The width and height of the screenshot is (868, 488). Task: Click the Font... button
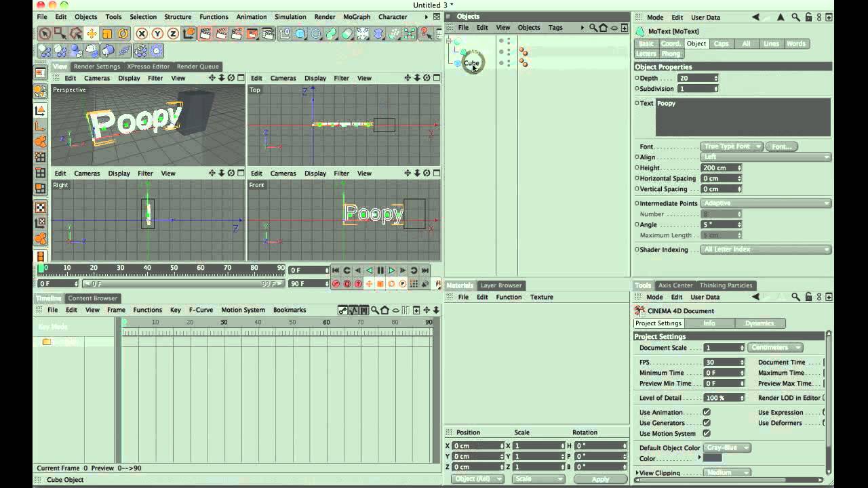coord(781,146)
